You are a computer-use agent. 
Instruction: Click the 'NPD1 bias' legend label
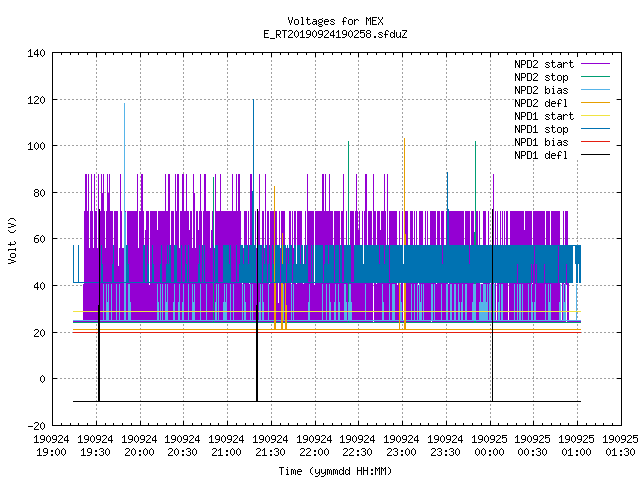541,142
